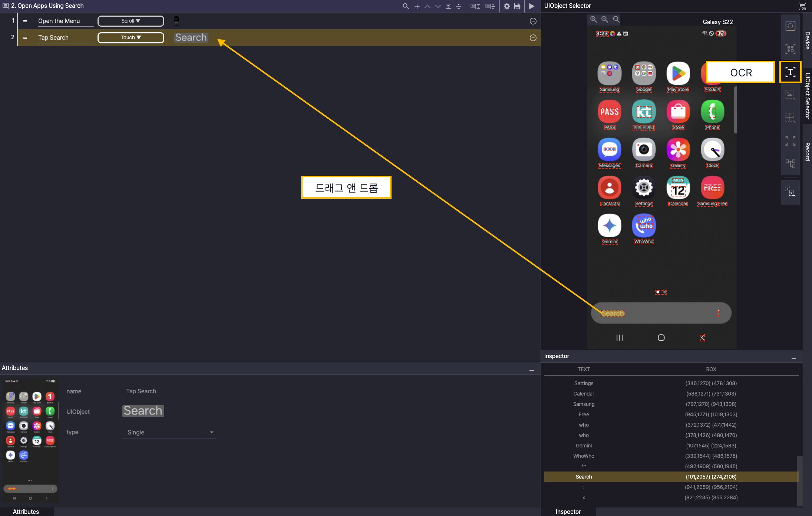The height and width of the screenshot is (516, 812).
Task: Open scenario settings gear icon
Action: pos(506,6)
